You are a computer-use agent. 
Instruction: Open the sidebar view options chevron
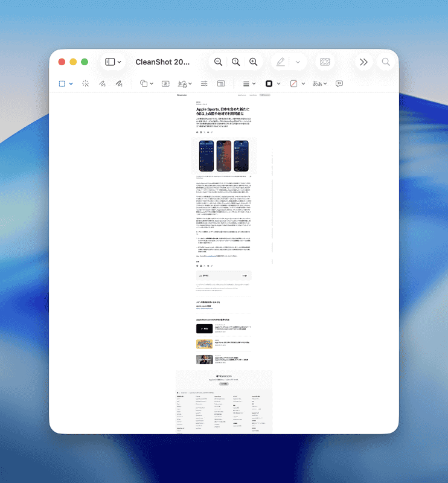pos(119,62)
